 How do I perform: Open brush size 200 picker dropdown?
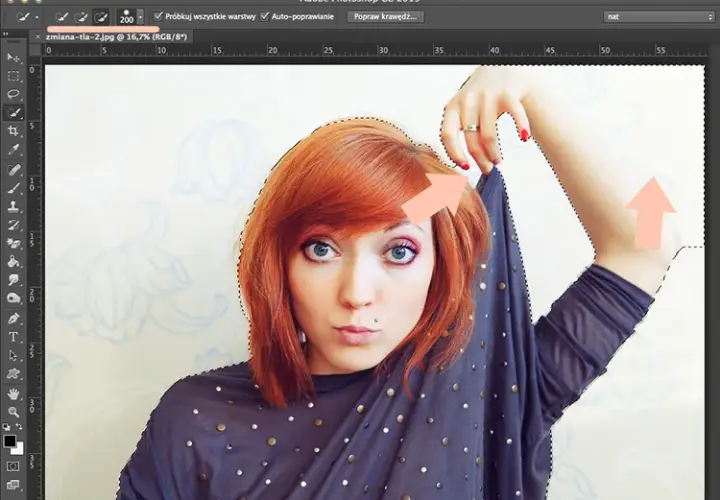coord(141,17)
